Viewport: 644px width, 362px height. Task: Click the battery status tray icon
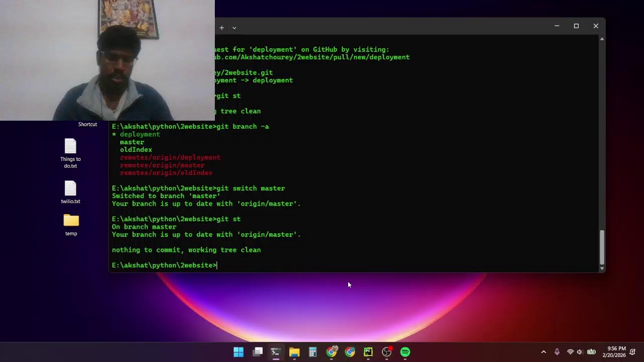[592, 352]
